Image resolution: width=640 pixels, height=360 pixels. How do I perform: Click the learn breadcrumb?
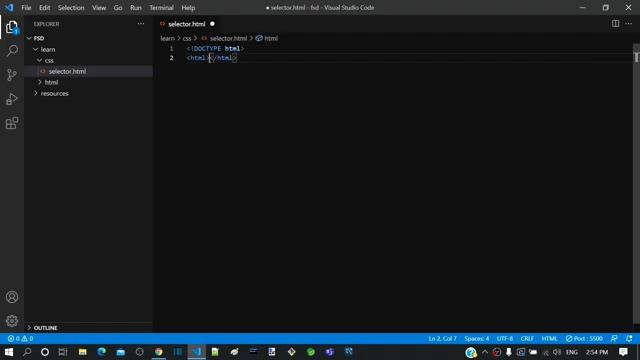click(167, 38)
